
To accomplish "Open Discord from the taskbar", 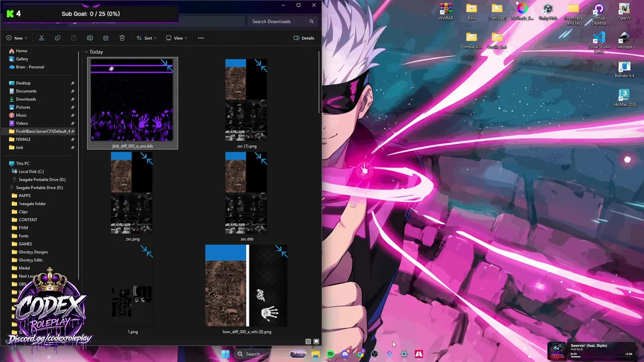I will click(345, 354).
